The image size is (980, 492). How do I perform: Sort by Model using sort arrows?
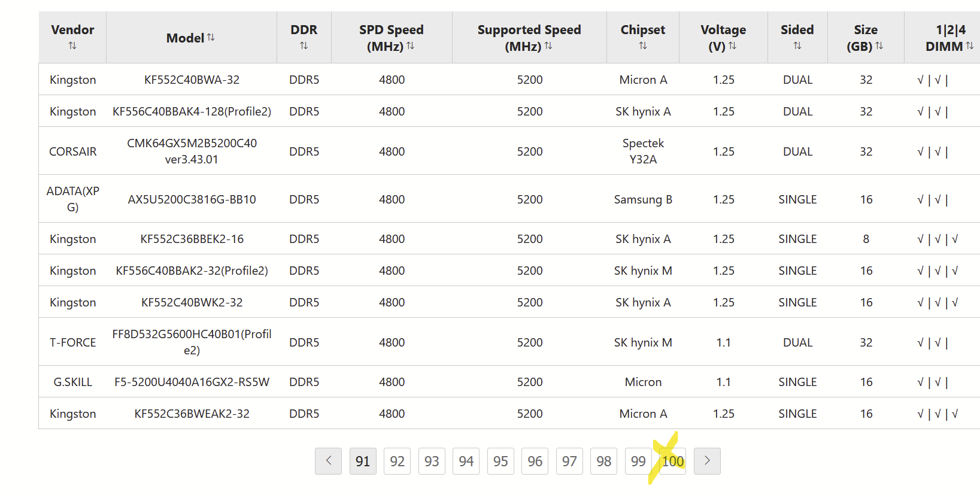coord(211,37)
